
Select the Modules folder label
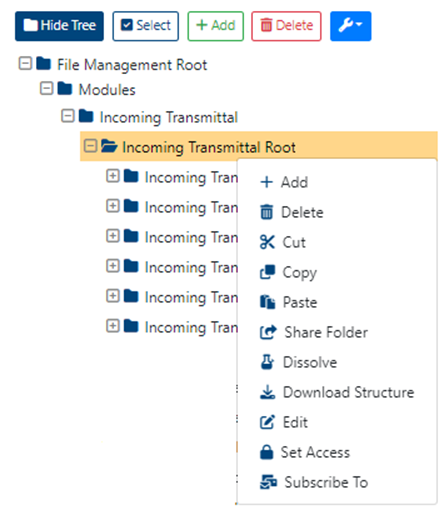pyautogui.click(x=107, y=90)
